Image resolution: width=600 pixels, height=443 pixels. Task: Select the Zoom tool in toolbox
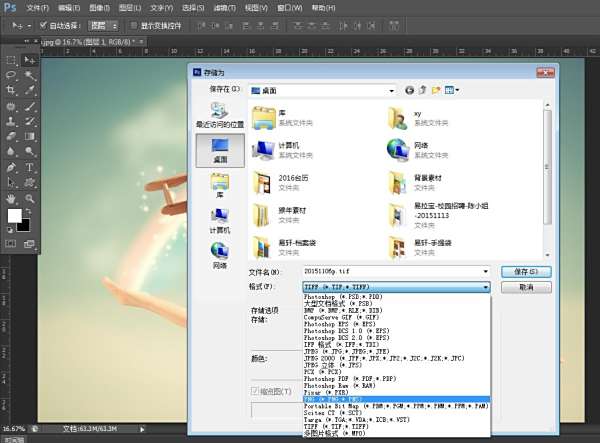click(30, 199)
